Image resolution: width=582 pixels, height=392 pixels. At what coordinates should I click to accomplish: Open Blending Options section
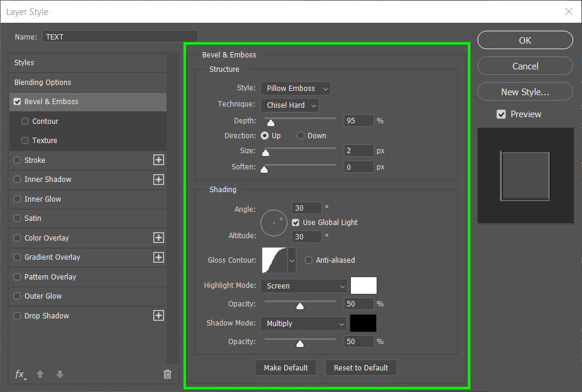[88, 83]
